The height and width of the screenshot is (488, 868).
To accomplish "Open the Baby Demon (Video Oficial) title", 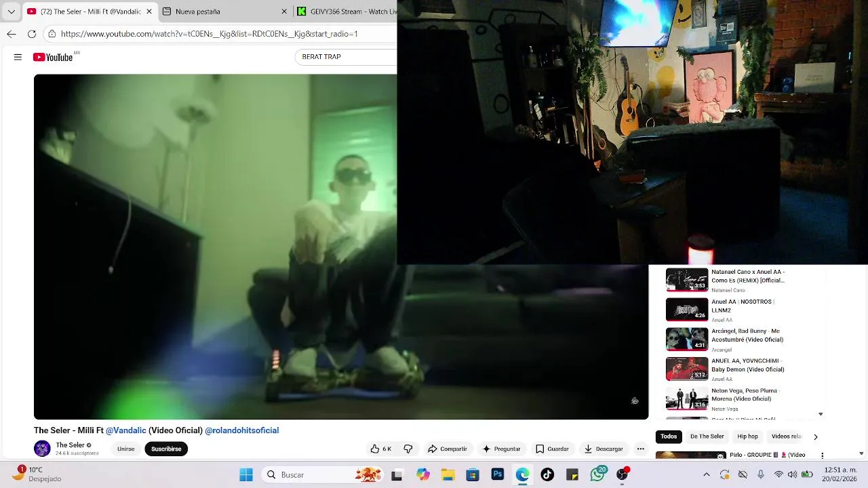I will tap(748, 365).
